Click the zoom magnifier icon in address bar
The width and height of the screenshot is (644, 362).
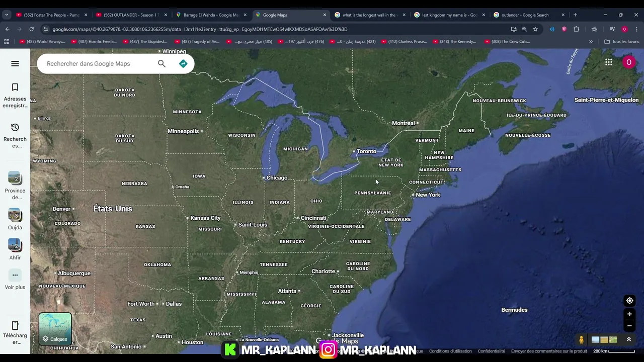524,29
